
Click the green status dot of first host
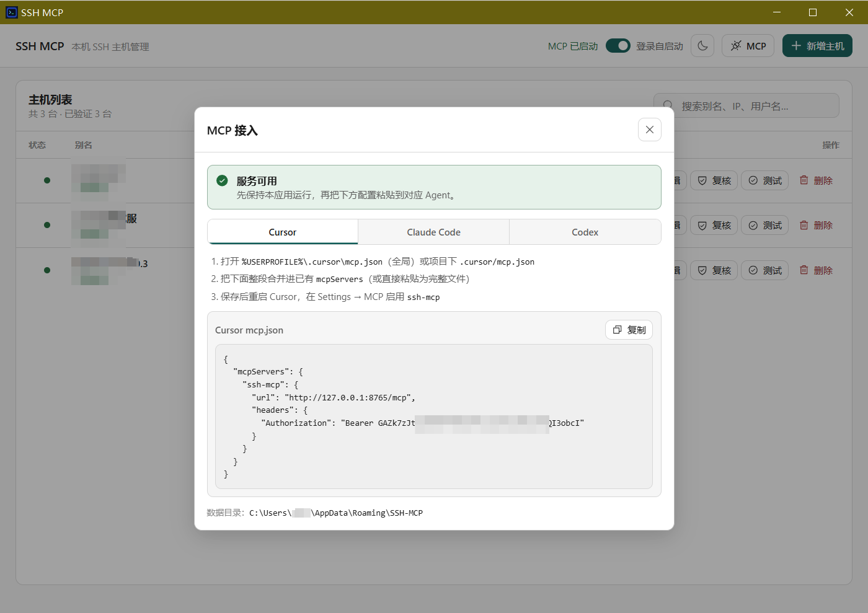(x=47, y=180)
